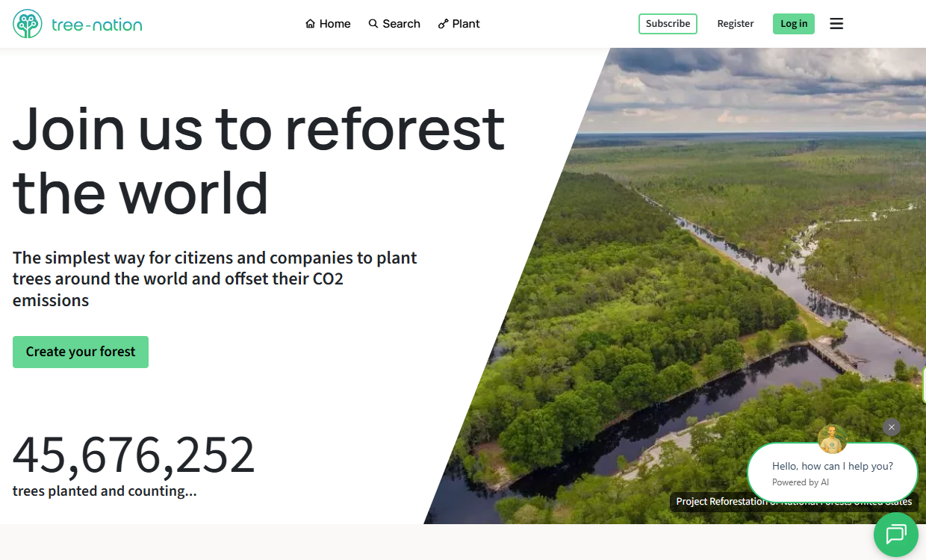Click the 'Hello, how can I help you?' bubble
Screen dimensions: 926x560
[832, 466]
